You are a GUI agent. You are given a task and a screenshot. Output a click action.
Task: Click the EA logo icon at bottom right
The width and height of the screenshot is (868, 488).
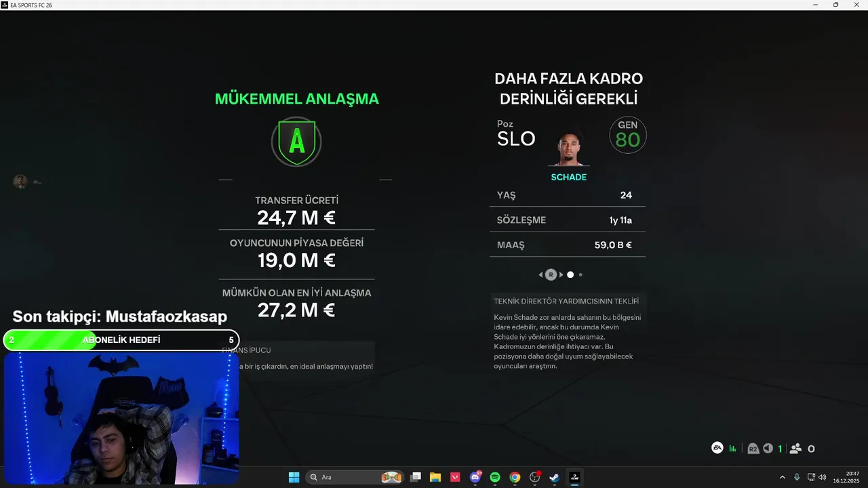click(x=717, y=448)
